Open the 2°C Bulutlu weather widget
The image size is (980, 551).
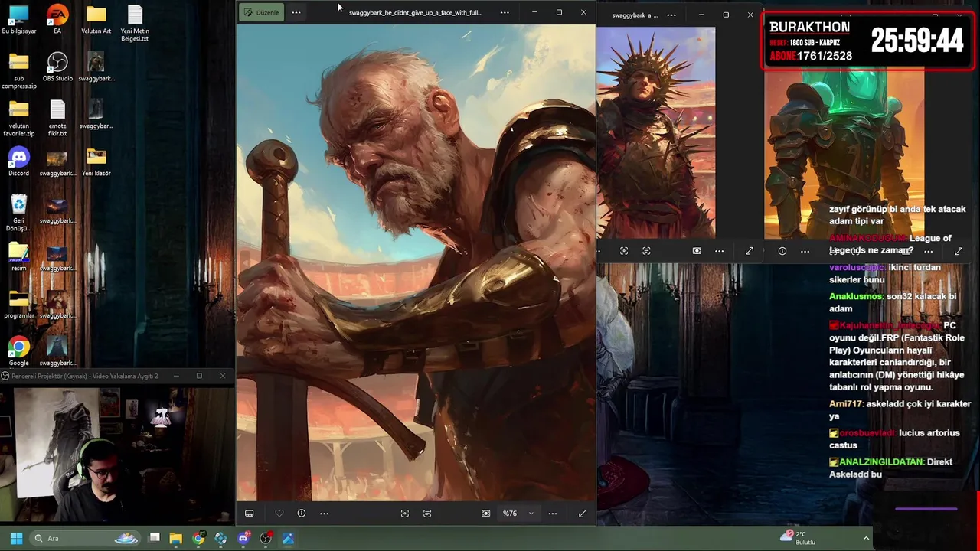[x=798, y=538]
